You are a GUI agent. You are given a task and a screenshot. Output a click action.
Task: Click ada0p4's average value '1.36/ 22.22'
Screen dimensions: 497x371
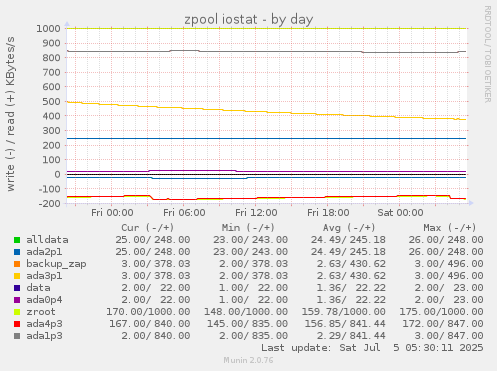351,300
